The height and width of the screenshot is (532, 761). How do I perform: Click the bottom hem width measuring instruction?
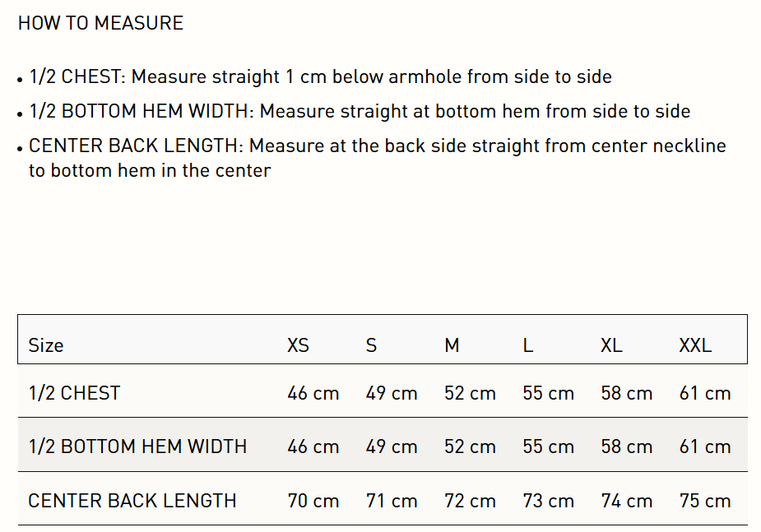360,111
